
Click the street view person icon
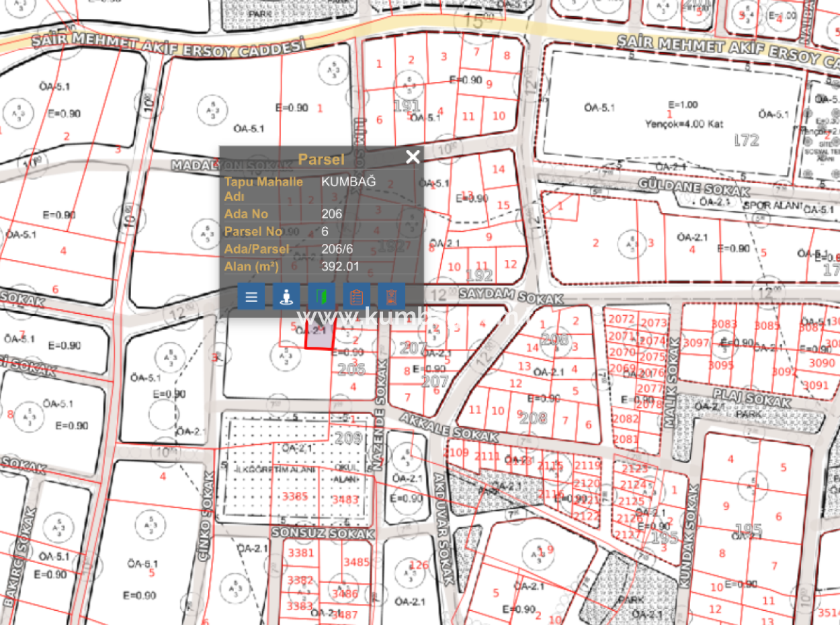click(286, 296)
